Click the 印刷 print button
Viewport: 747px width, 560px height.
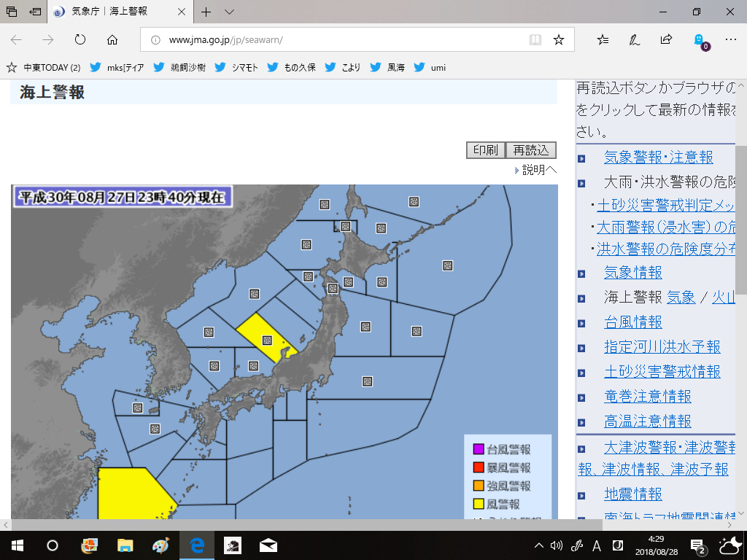pyautogui.click(x=485, y=150)
